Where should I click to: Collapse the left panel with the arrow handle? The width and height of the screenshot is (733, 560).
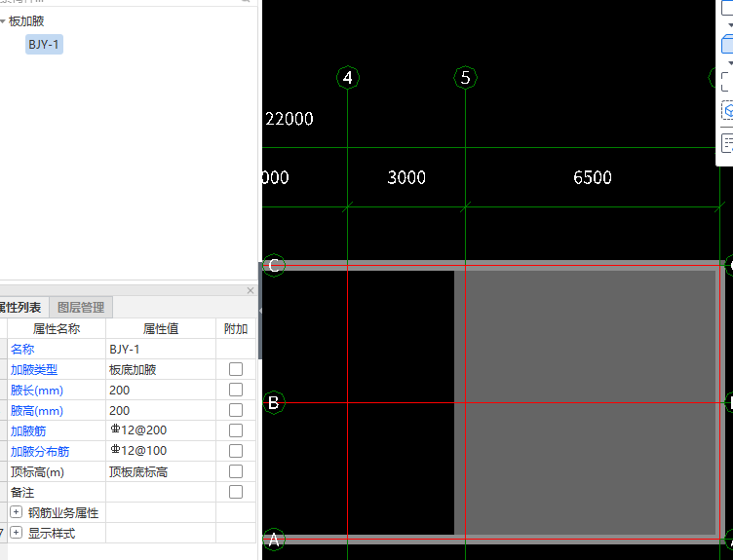(x=260, y=311)
